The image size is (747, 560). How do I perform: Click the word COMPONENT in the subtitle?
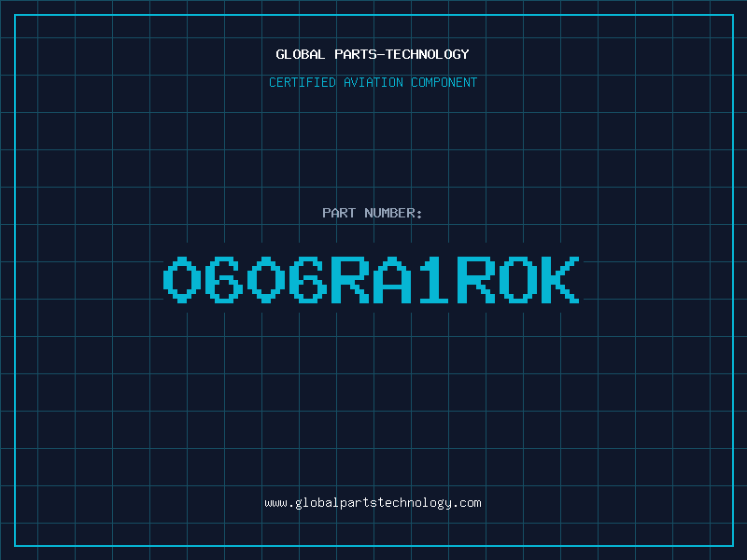pyautogui.click(x=444, y=82)
